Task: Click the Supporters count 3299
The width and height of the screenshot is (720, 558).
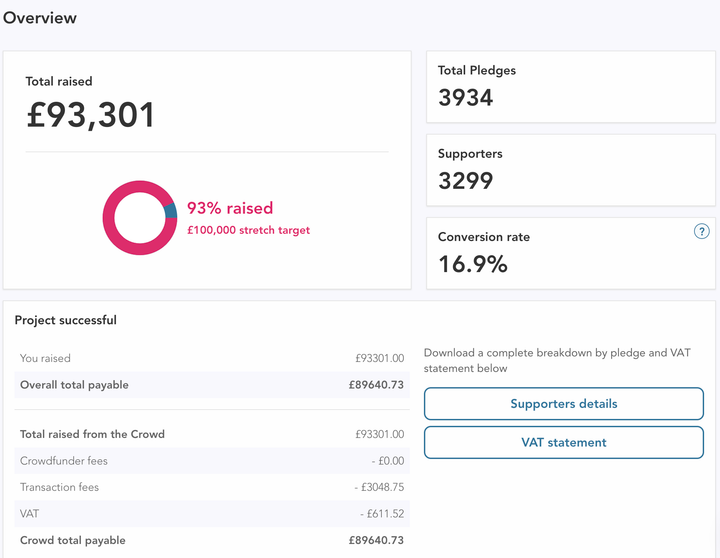Action: coord(466,180)
